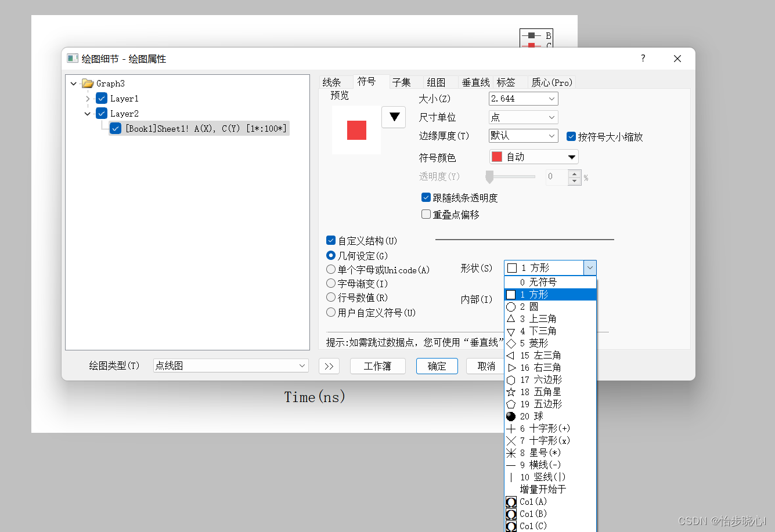Viewport: 775px width, 532px height.
Task: Collapse the Graph3 tree node
Action: point(74,84)
